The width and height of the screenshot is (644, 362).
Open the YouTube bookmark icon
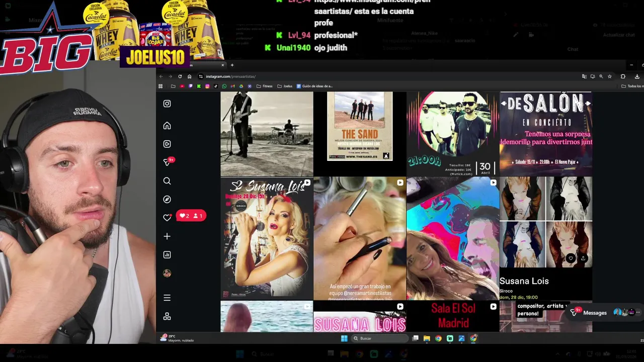(x=182, y=86)
